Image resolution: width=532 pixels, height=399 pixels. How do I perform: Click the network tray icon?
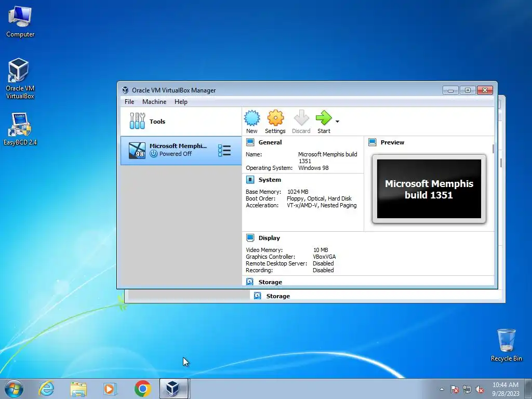467,389
